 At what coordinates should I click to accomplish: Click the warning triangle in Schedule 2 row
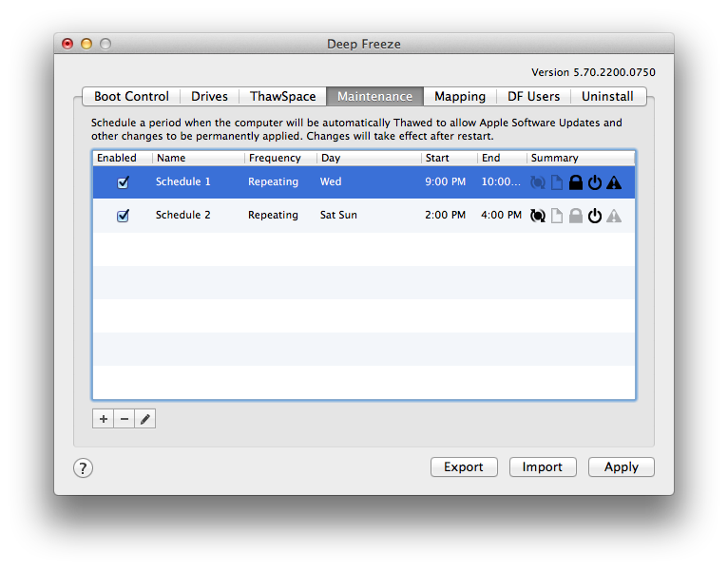614,216
